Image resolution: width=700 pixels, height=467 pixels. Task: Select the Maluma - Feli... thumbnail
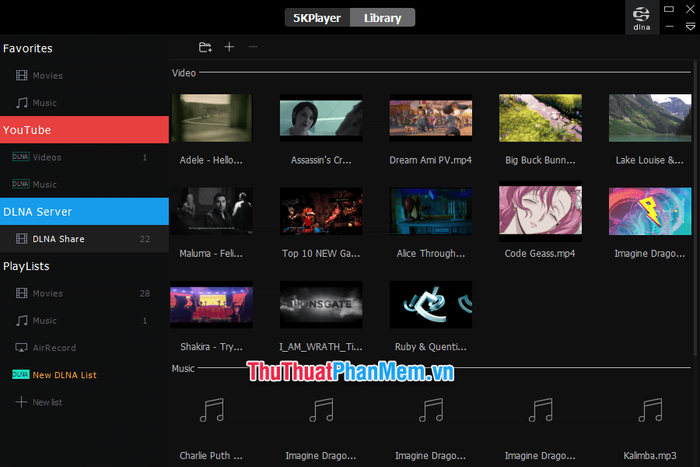211,211
